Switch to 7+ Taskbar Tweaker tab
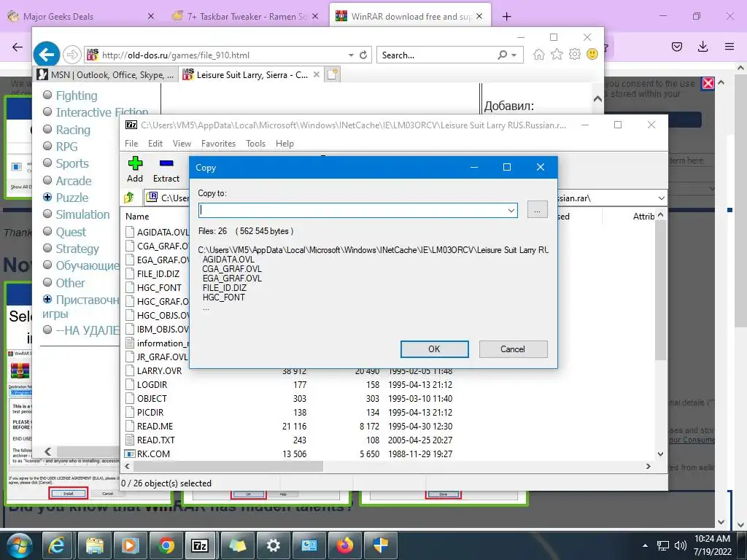The image size is (747, 560). 246,16
